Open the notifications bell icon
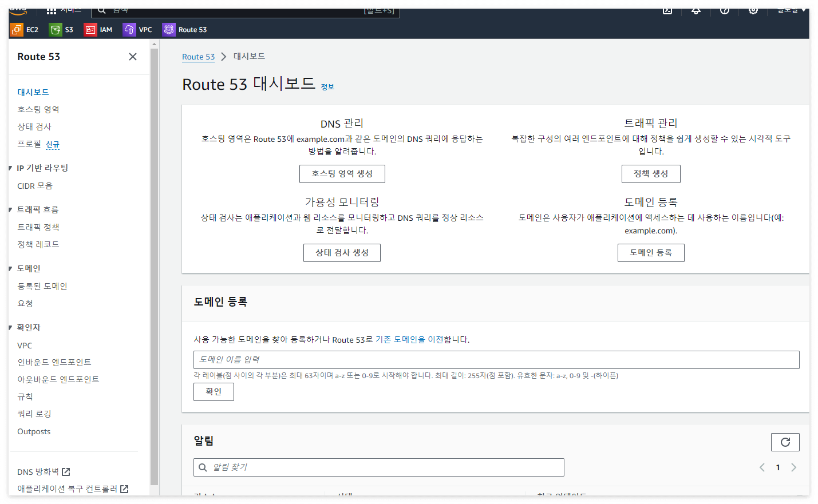The image size is (818, 504). [x=696, y=11]
